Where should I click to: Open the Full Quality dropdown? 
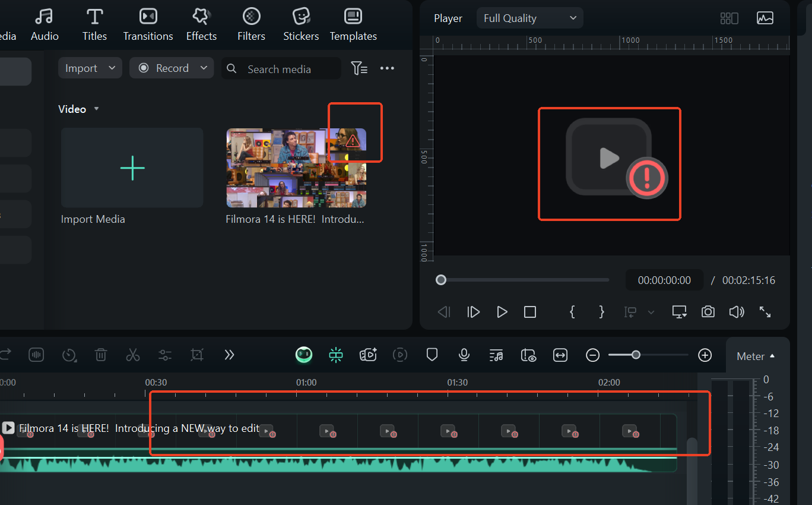click(x=529, y=18)
